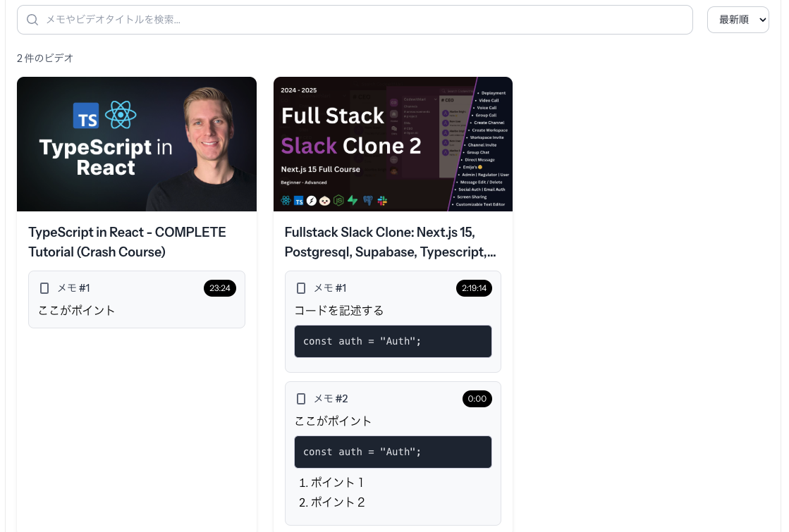Click the code block in Slack Clone メモ #2
The height and width of the screenshot is (532, 789).
tap(393, 452)
